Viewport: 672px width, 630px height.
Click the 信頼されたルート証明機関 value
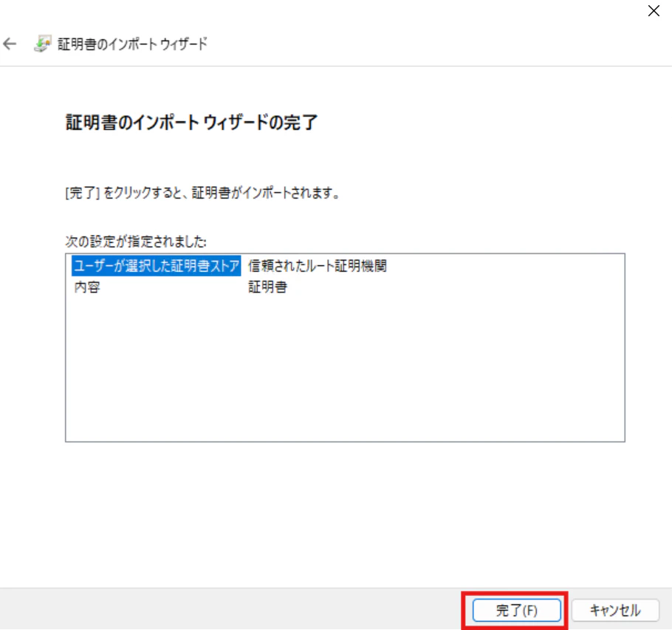tap(317, 266)
